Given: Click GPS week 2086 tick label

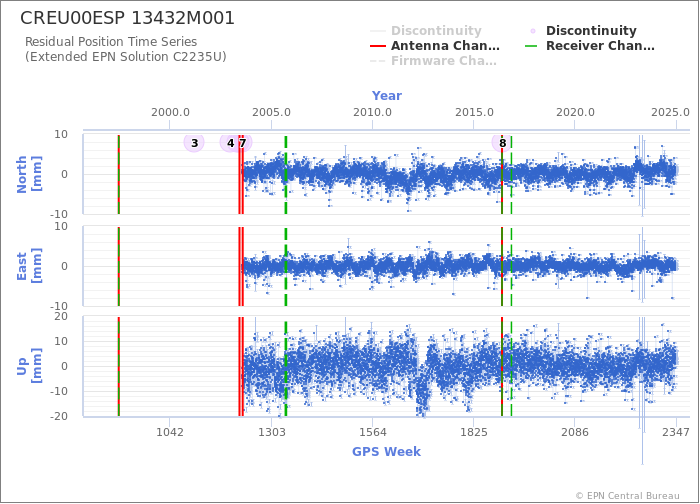Looking at the screenshot, I should 575,432.
